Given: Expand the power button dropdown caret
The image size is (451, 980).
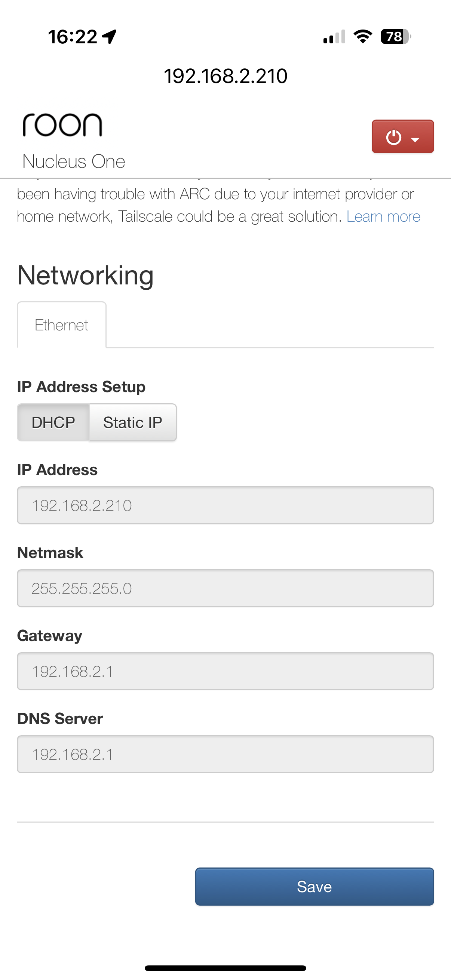Looking at the screenshot, I should (x=415, y=139).
